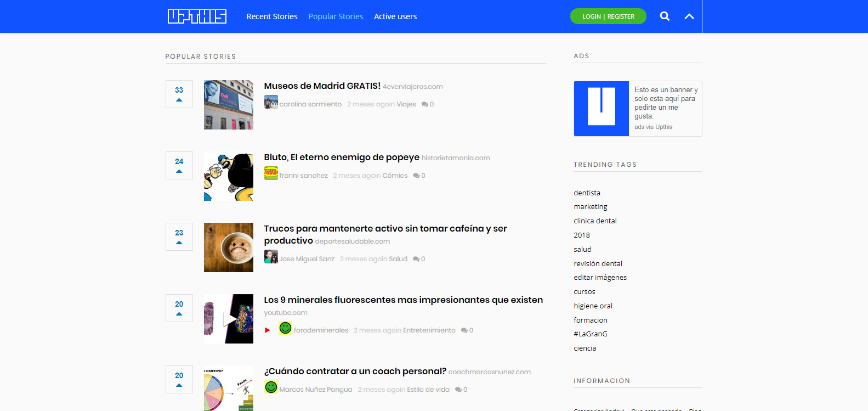Select trending tag clinica dental

tap(595, 221)
